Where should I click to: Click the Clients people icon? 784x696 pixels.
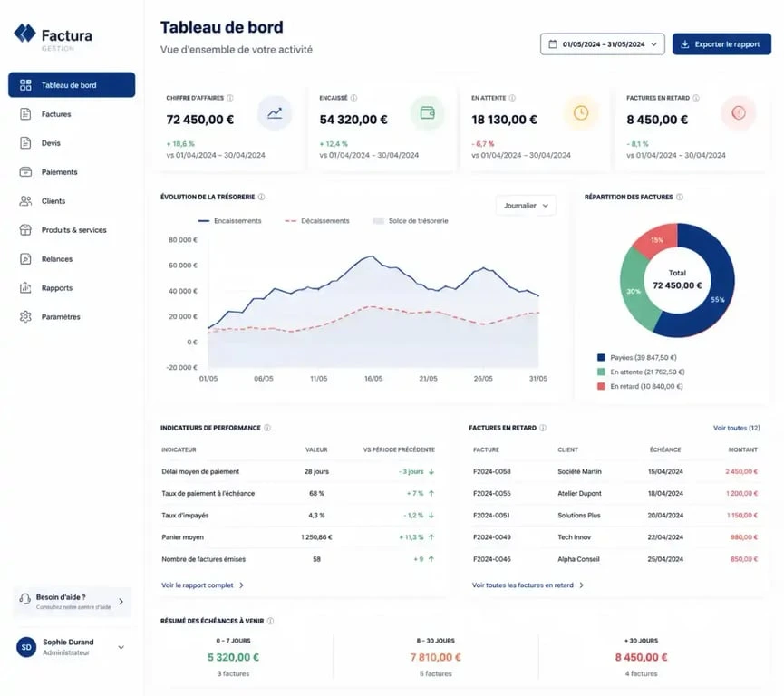pos(25,201)
